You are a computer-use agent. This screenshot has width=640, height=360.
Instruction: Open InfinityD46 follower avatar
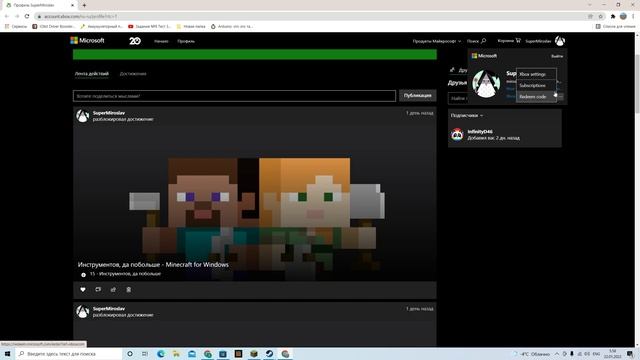pos(457,135)
